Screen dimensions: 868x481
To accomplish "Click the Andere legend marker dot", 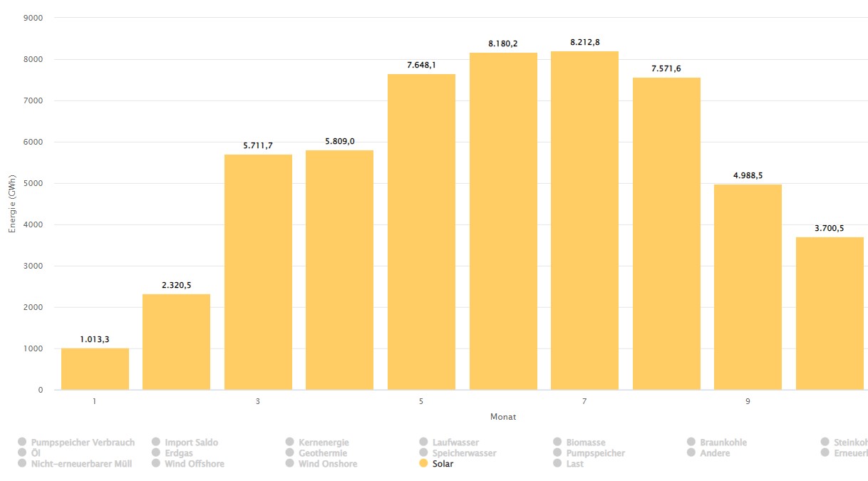I will pyautogui.click(x=692, y=453).
